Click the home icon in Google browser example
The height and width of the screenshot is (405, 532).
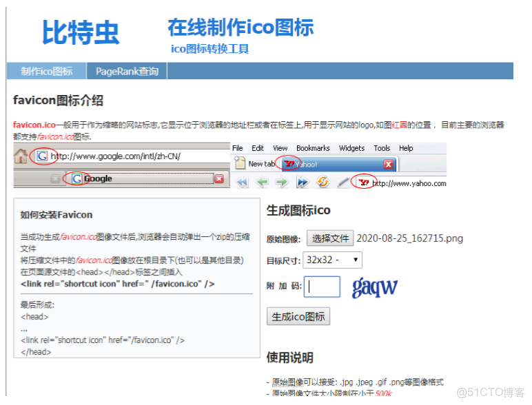(21, 156)
